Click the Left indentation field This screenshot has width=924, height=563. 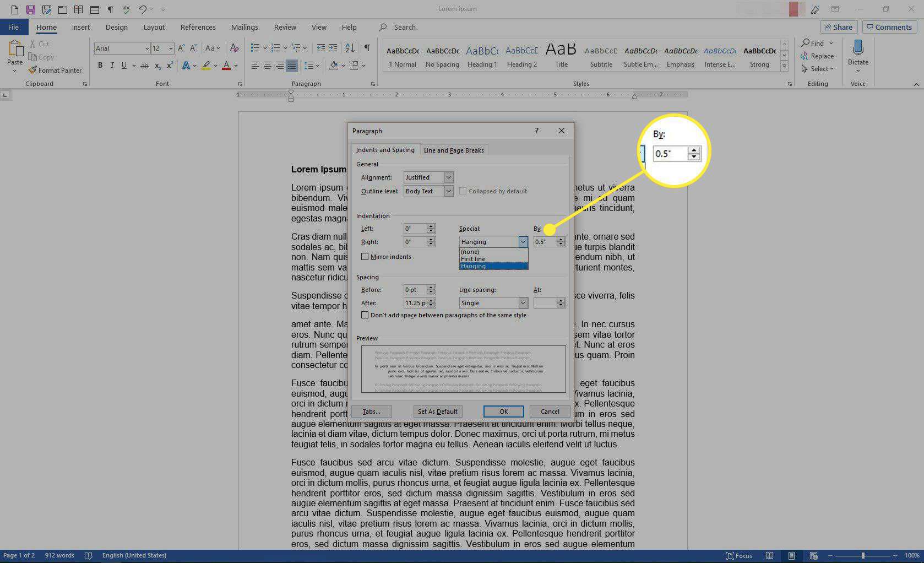[415, 229]
